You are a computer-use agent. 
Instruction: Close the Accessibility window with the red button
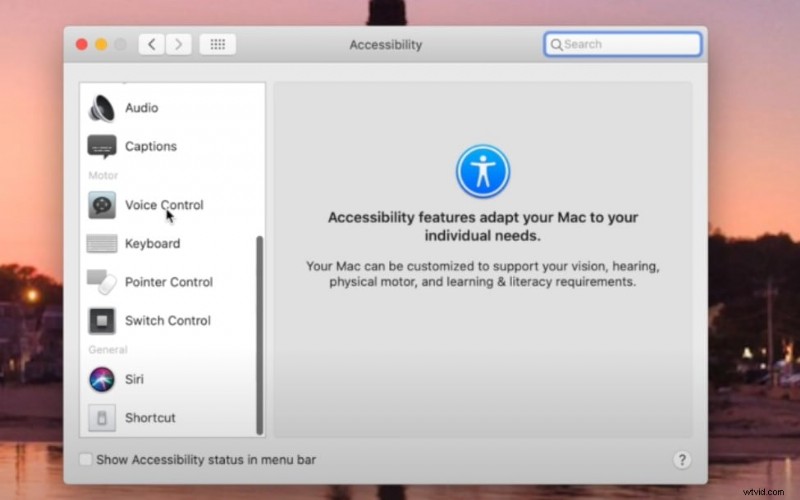click(x=82, y=44)
